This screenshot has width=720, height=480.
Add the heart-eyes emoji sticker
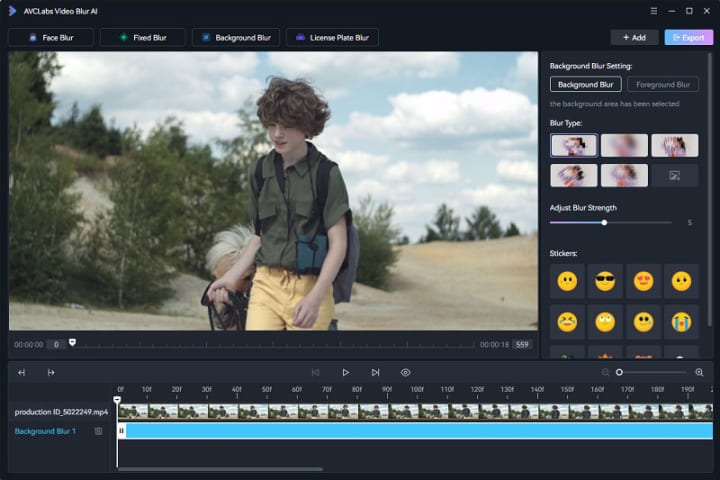coord(643,282)
